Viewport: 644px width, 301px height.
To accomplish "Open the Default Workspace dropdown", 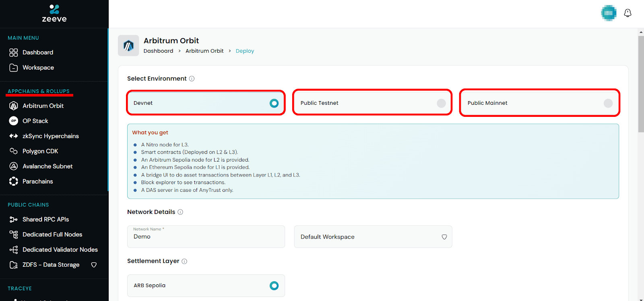I will point(373,237).
